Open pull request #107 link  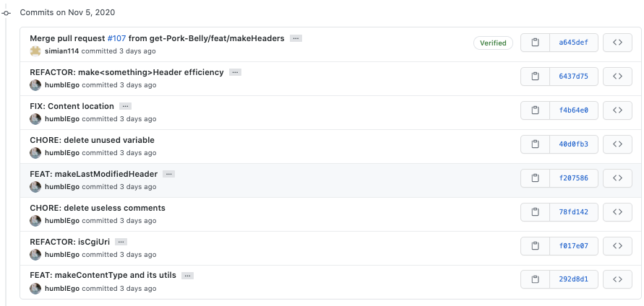[x=116, y=38]
